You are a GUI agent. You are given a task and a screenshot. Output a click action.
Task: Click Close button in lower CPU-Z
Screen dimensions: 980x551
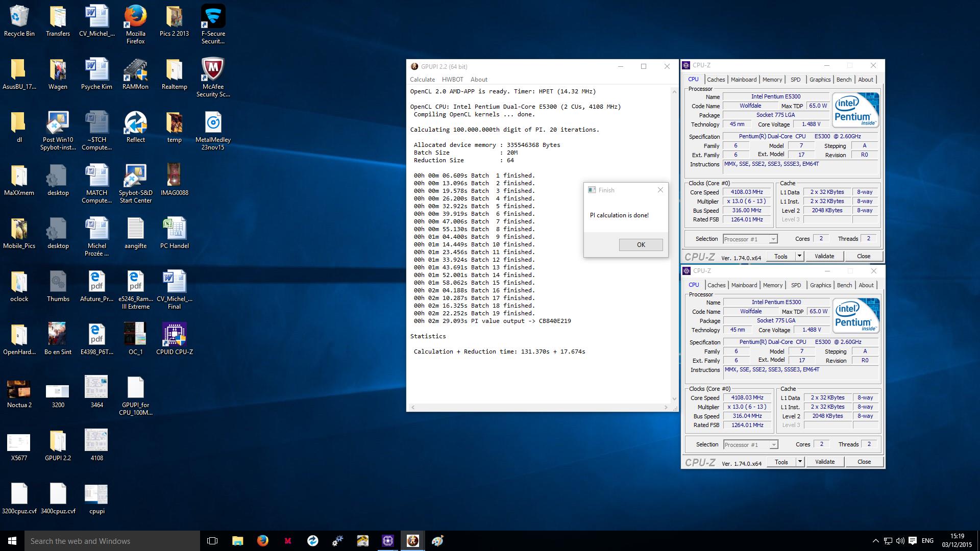[864, 462]
